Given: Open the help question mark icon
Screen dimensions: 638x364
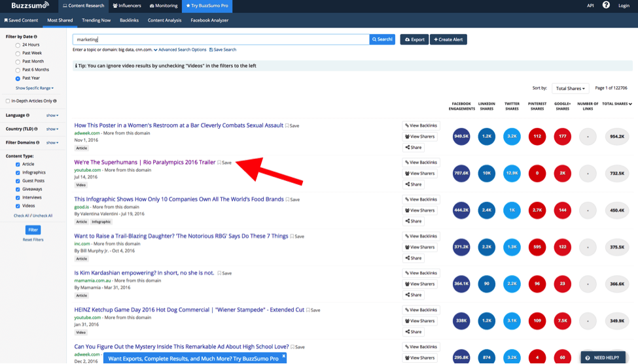Looking at the screenshot, I should (606, 5).
